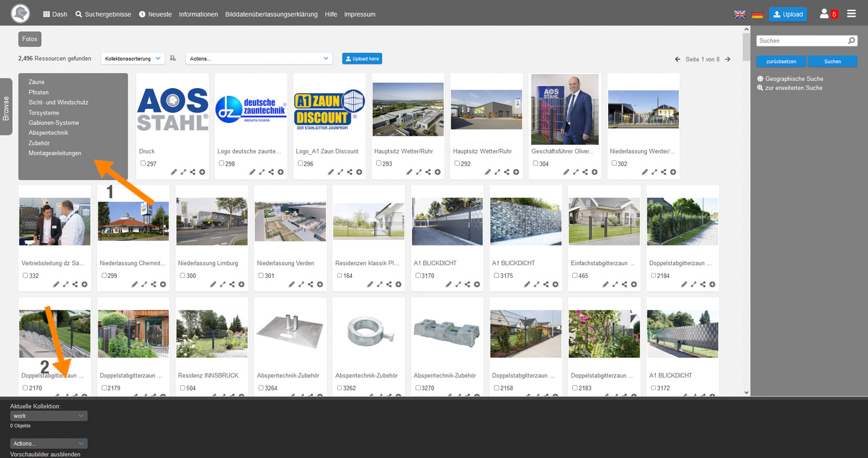Go to next results page arrow
This screenshot has height=458, width=868.
(x=728, y=59)
